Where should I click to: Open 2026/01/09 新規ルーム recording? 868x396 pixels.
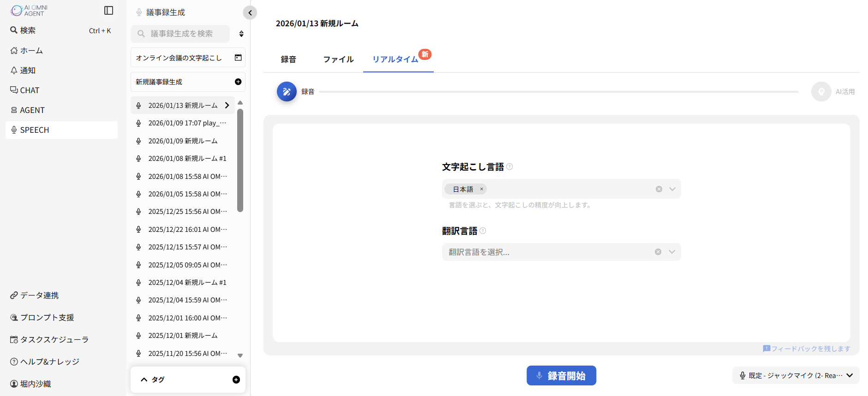pyautogui.click(x=183, y=141)
